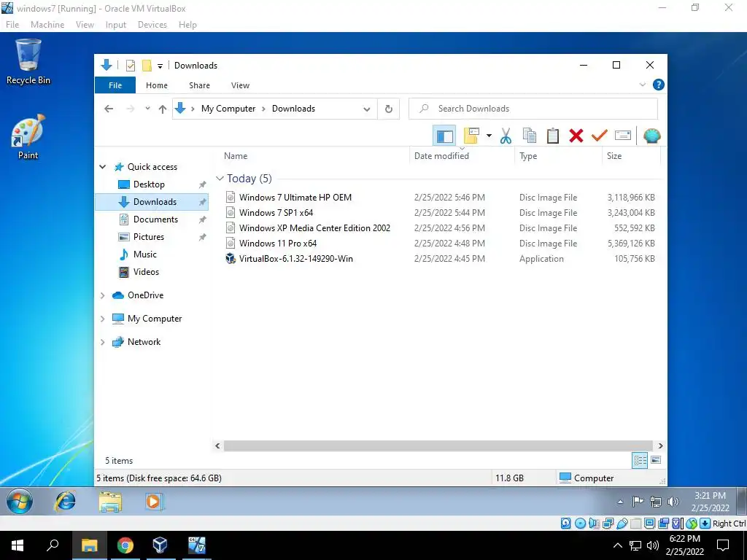Open the File ribbon tab

[x=115, y=85]
